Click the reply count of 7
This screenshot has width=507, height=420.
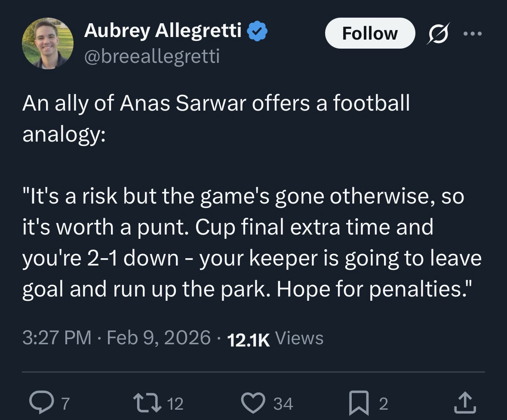65,404
